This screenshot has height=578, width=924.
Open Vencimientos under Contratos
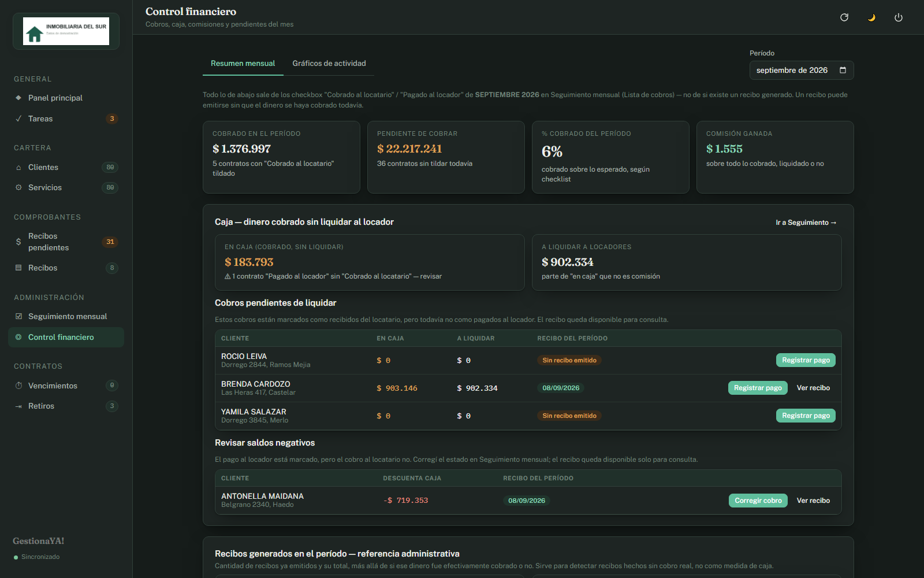click(x=66, y=386)
